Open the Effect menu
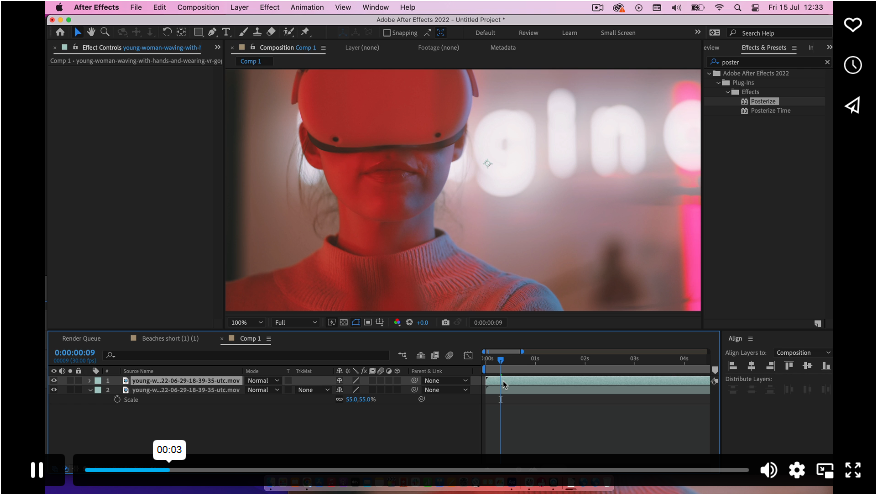 coord(269,7)
